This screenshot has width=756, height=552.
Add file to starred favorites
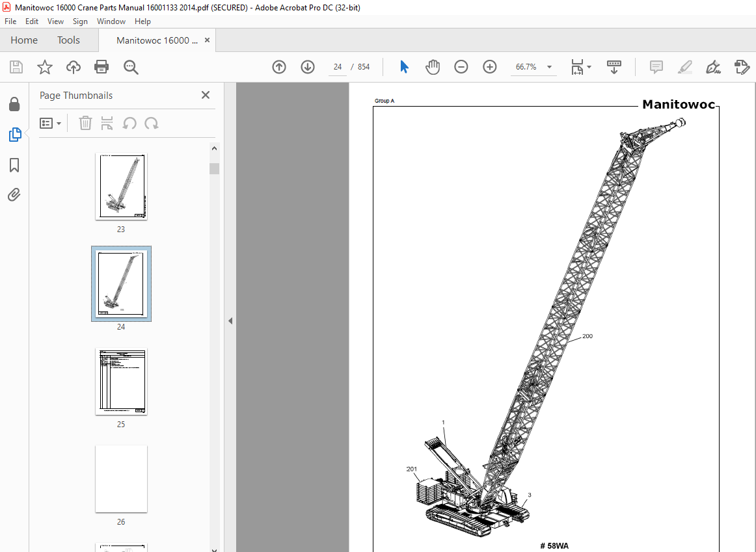point(45,67)
